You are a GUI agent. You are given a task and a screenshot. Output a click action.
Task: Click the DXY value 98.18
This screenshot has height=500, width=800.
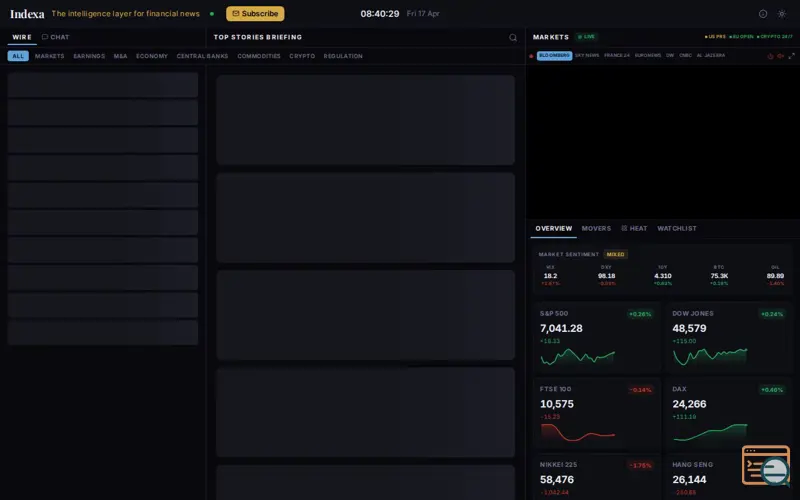point(606,276)
